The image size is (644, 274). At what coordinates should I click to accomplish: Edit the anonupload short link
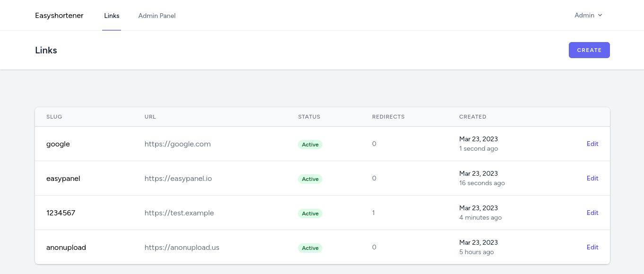click(x=592, y=247)
